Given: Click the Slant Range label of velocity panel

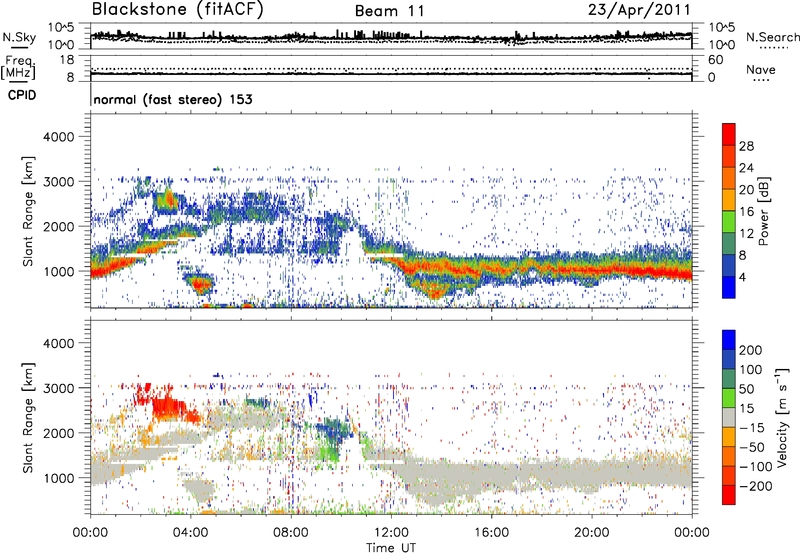Looking at the screenshot, I should pyautogui.click(x=28, y=418).
